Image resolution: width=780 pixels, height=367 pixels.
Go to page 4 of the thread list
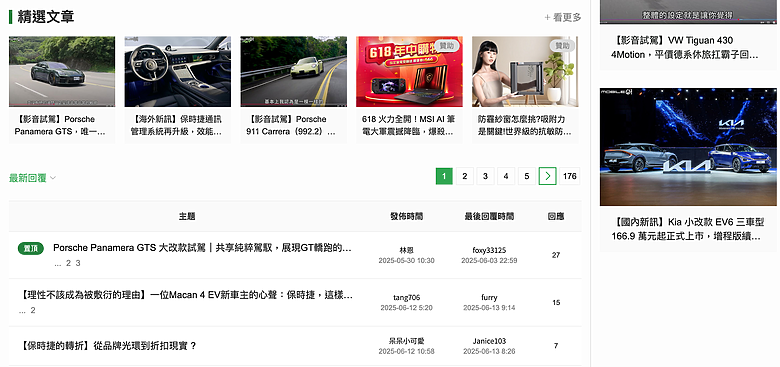(506, 176)
